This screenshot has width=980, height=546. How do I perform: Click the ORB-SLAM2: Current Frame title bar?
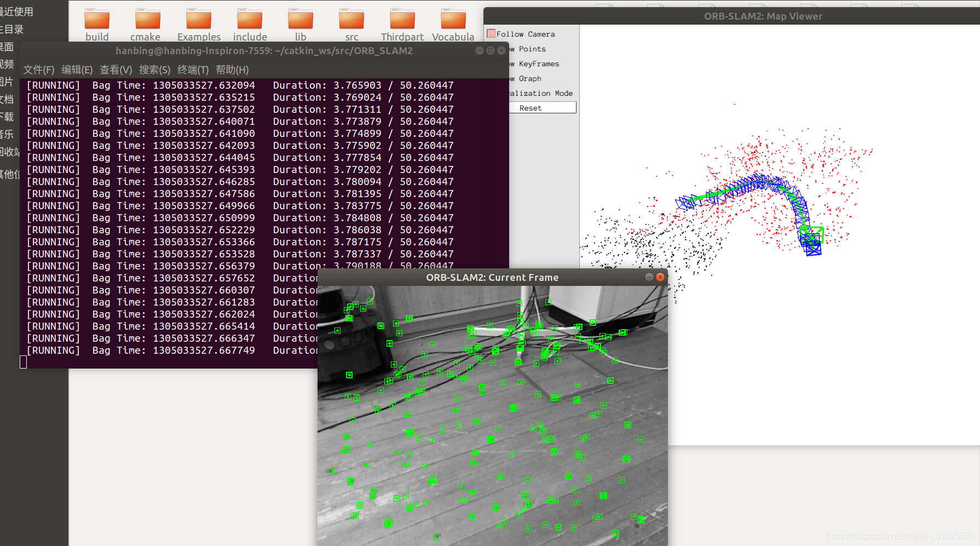[492, 277]
